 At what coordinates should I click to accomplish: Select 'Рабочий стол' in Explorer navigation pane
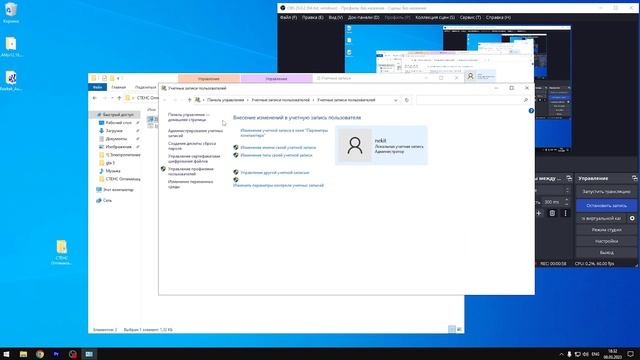tap(118, 122)
